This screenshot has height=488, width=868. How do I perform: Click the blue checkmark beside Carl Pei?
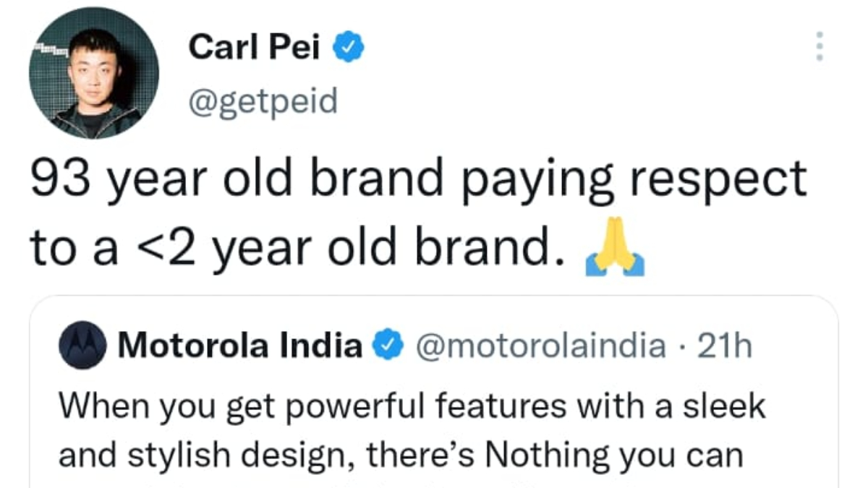(x=347, y=45)
